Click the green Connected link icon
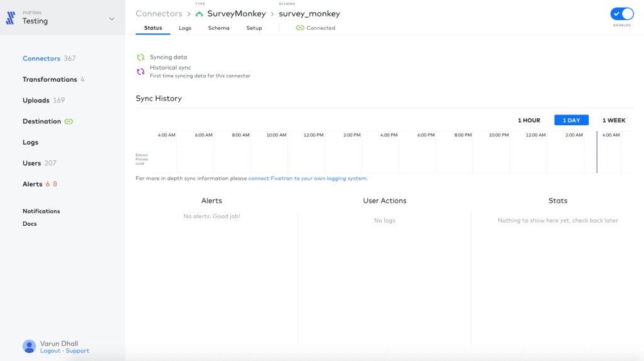Screen dimensions: 644x361 (300, 28)
